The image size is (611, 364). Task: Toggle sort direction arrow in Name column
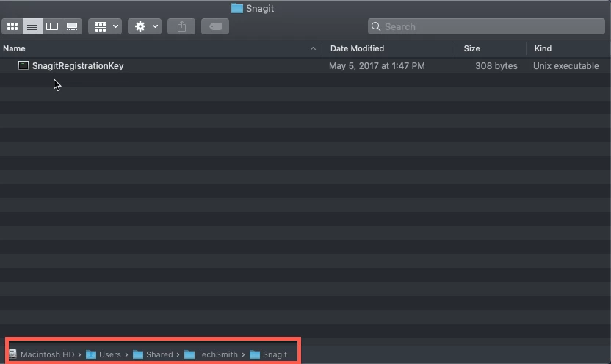[x=313, y=48]
